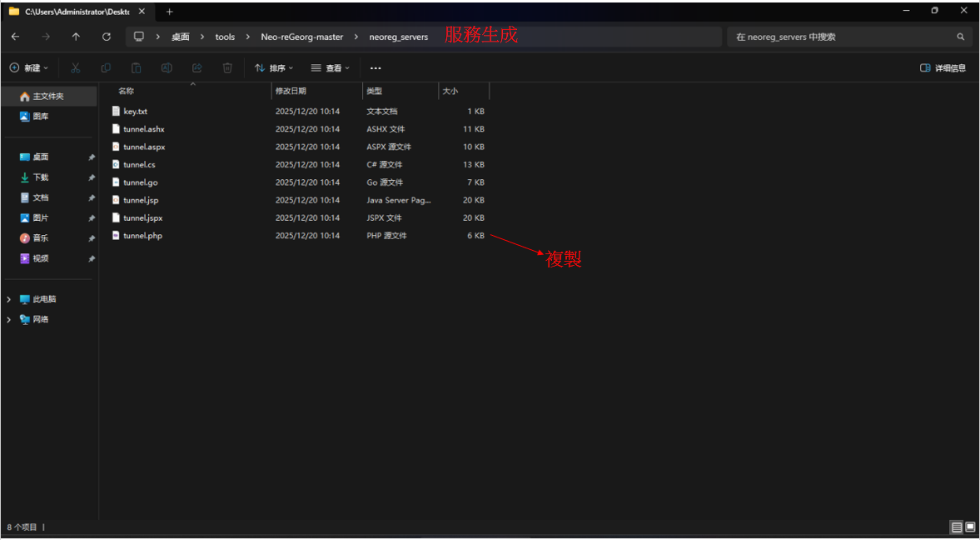
Task: Go forward with the right arrow
Action: [x=46, y=37]
